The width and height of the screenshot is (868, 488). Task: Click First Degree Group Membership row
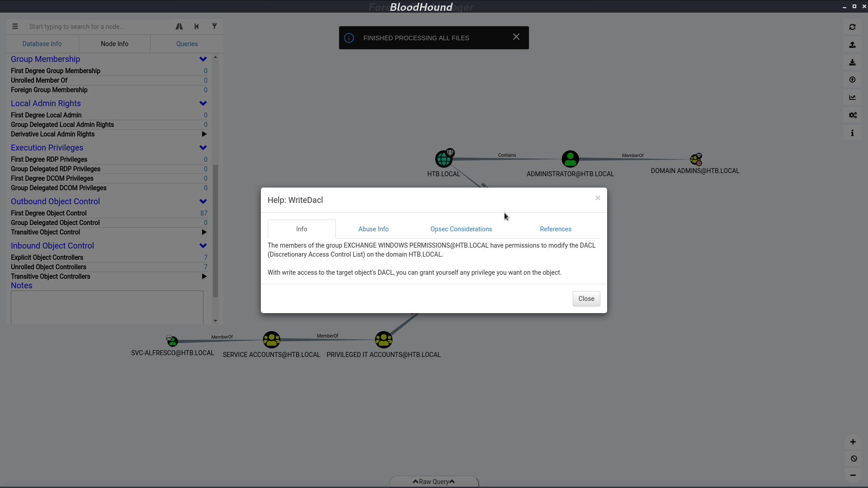[x=109, y=71]
